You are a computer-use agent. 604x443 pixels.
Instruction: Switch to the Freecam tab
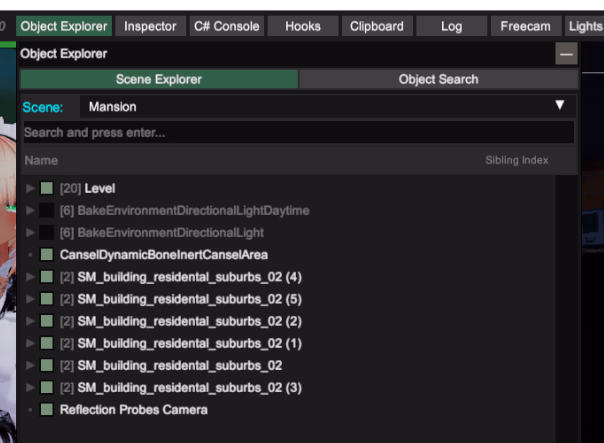coord(525,26)
